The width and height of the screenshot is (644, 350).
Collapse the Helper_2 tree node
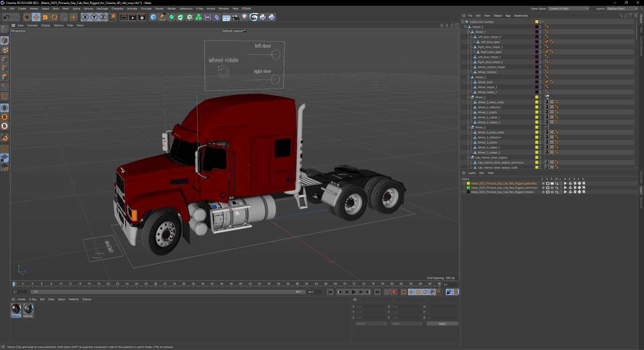468,77
